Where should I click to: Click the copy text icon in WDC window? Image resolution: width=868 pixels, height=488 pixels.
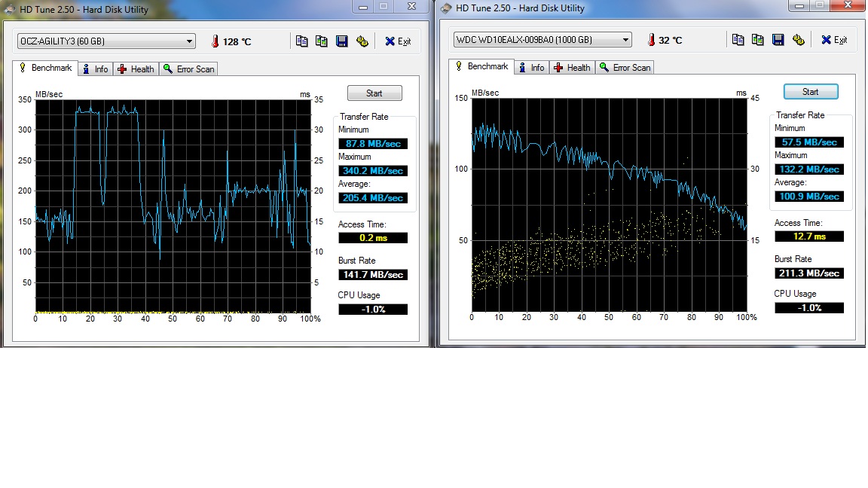click(x=738, y=40)
